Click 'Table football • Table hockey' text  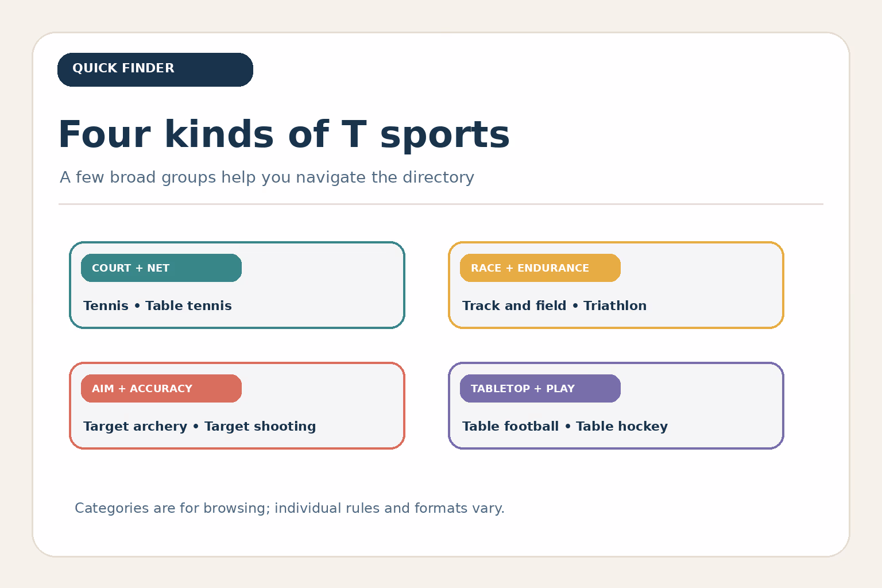click(x=565, y=426)
